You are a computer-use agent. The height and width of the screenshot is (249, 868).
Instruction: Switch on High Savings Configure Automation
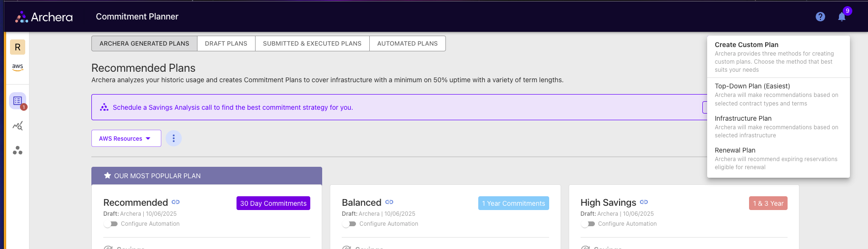(x=588, y=224)
